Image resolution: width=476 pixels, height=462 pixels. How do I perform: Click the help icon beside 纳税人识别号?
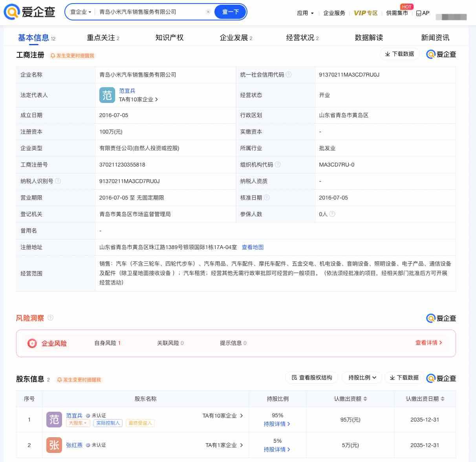click(58, 181)
